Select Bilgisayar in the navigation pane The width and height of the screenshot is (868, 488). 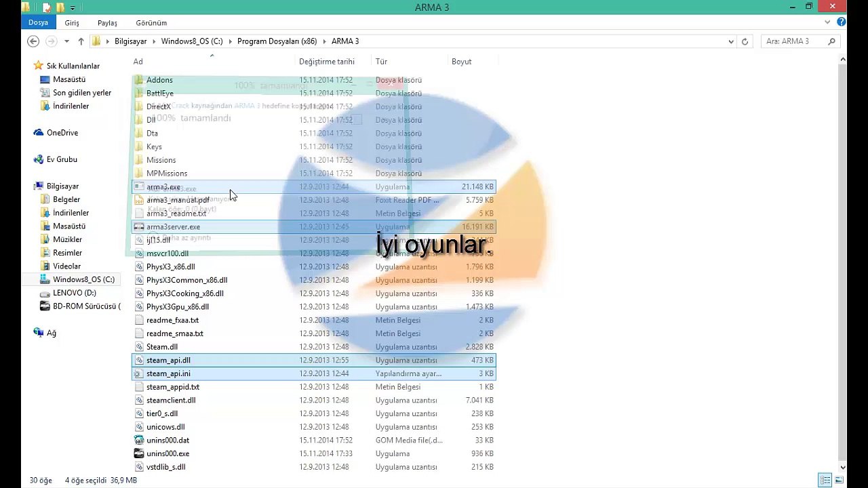click(x=62, y=186)
